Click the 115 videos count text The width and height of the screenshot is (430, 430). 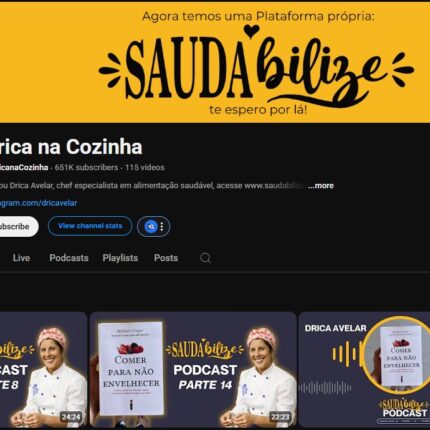point(145,167)
